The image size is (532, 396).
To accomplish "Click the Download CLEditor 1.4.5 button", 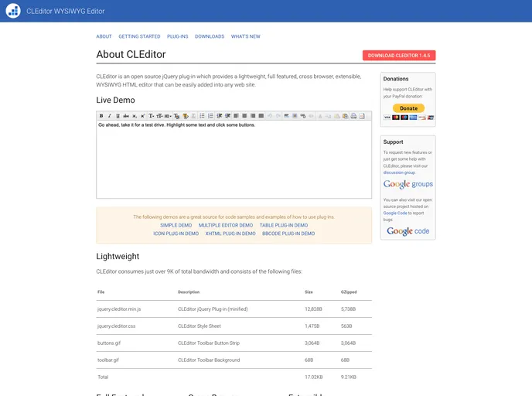I will 399,56.
